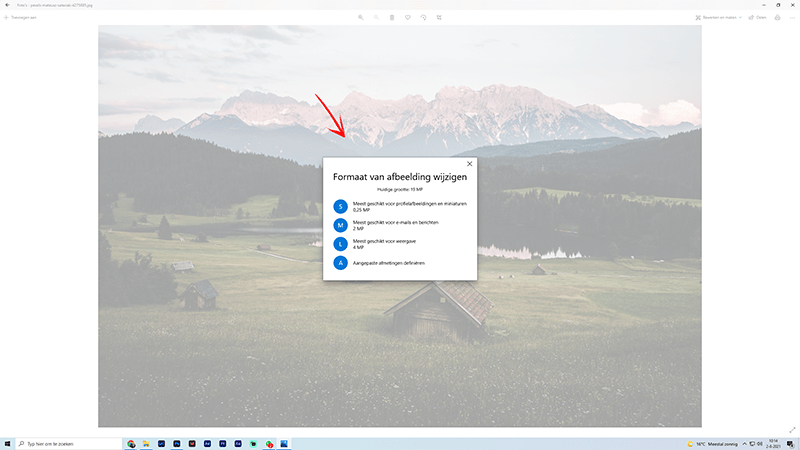This screenshot has width=800, height=450.
Task: Click the weather widget showing 16°C
Action: coord(712,444)
